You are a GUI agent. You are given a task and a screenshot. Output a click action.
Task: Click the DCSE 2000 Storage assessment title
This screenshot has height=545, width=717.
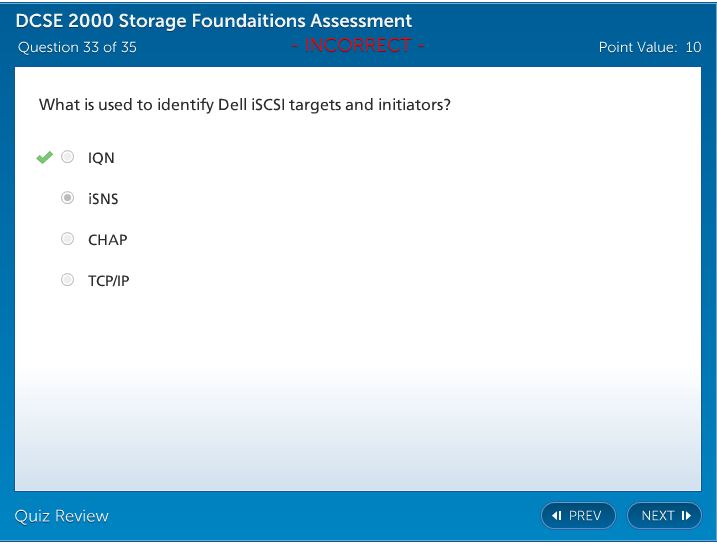(214, 21)
